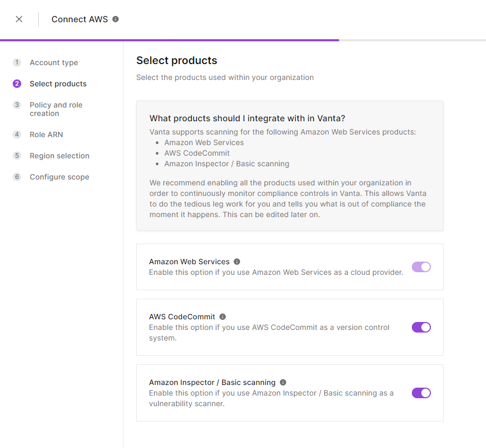Click the purple step 2 circle icon
Screen dimensions: 486x448
[17, 84]
